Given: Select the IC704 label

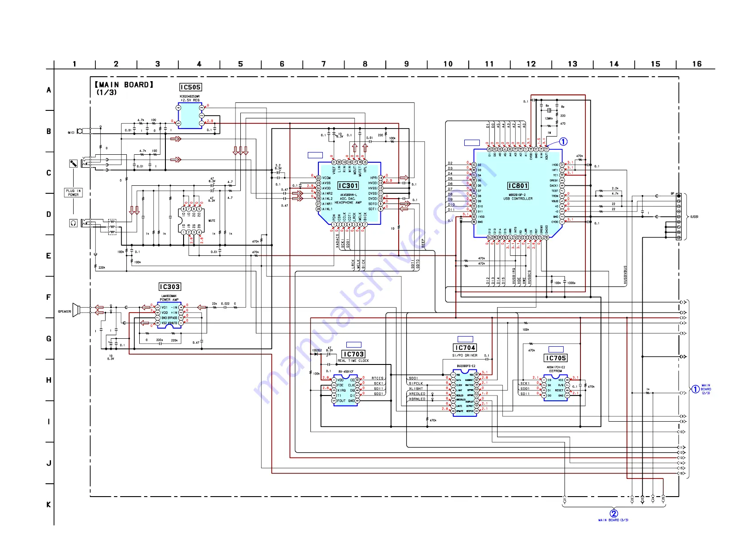Looking at the screenshot, I should pos(465,348).
